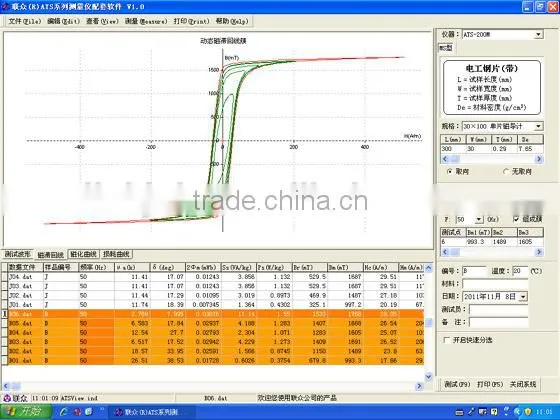The height and width of the screenshot is (420, 560).
Task: Select the 取向 radio button
Action: click(x=450, y=171)
